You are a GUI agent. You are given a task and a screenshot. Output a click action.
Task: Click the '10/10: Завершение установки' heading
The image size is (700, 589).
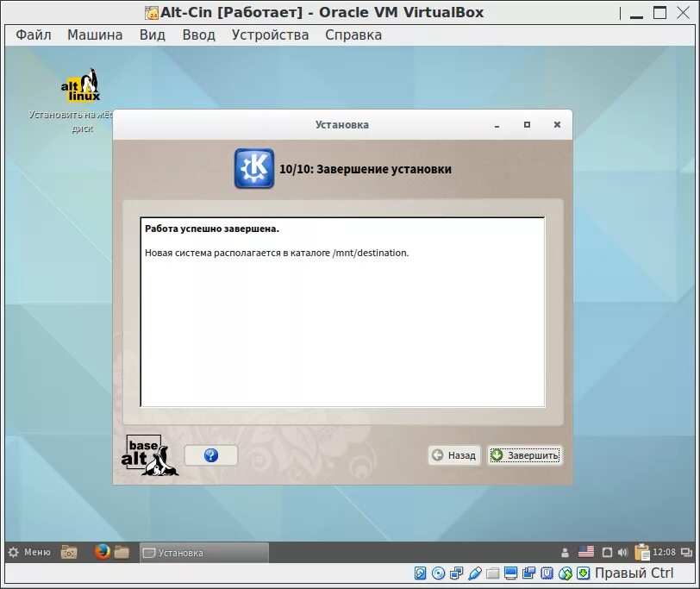click(366, 169)
